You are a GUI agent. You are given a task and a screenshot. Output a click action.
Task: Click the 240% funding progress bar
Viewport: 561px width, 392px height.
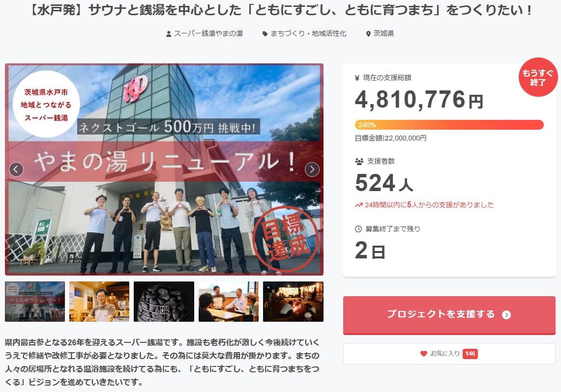click(449, 125)
